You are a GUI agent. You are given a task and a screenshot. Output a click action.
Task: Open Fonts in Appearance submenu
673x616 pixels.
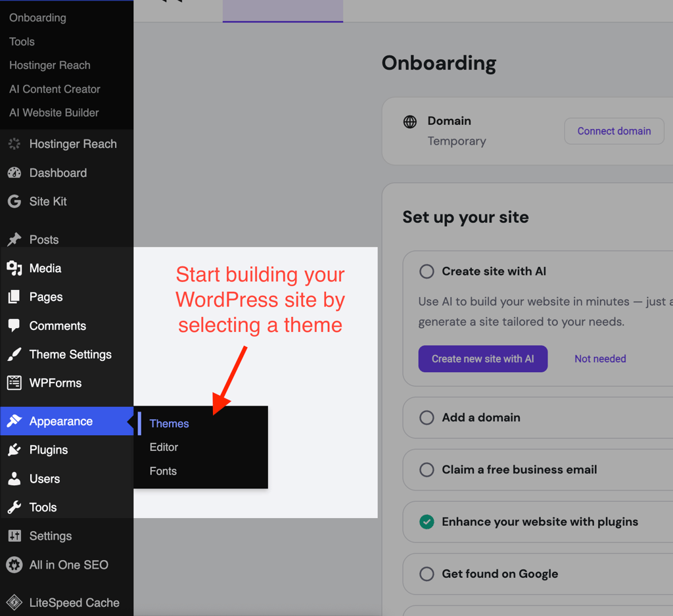(163, 471)
